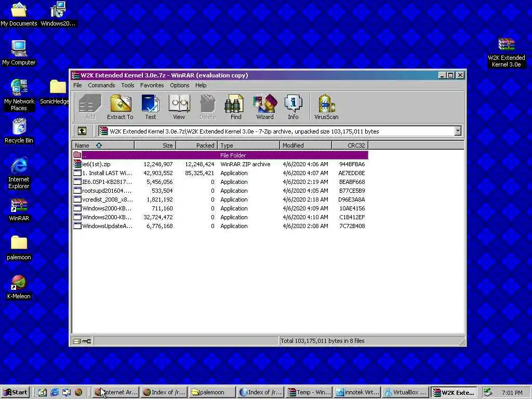Select the rootsupd201604... file
Image resolution: width=532 pixels, height=399 pixels.
pyautogui.click(x=220, y=191)
